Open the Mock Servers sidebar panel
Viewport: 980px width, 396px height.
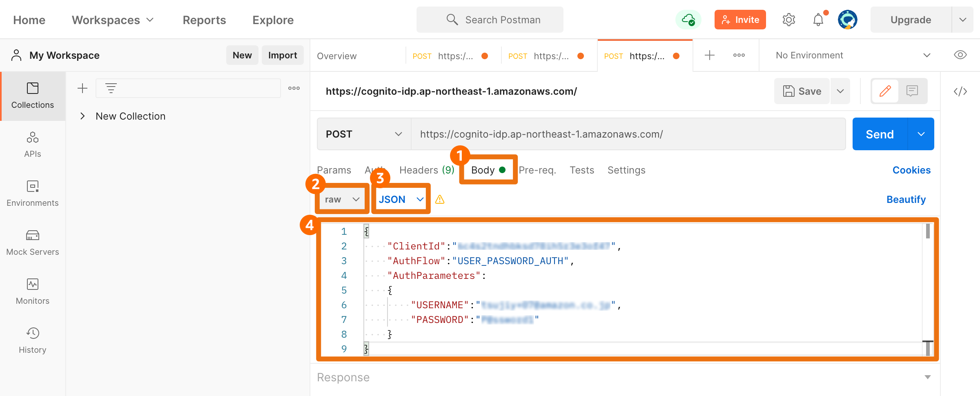(x=33, y=243)
